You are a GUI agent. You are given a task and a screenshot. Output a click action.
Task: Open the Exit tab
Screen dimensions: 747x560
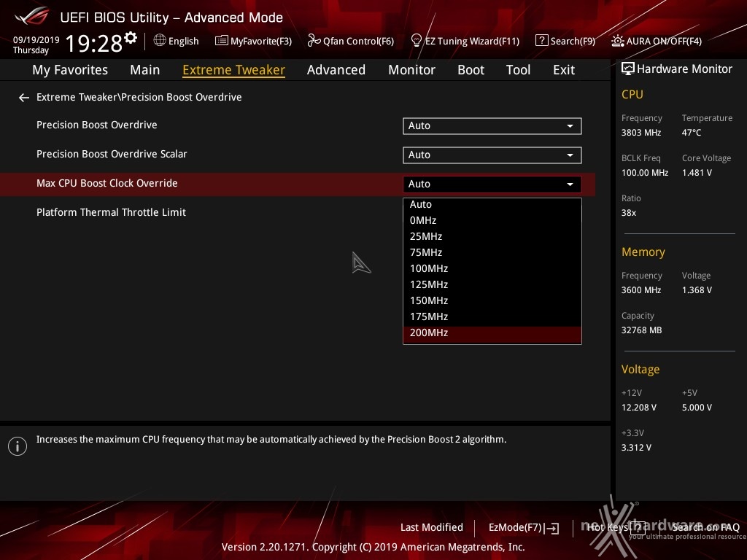pyautogui.click(x=564, y=70)
